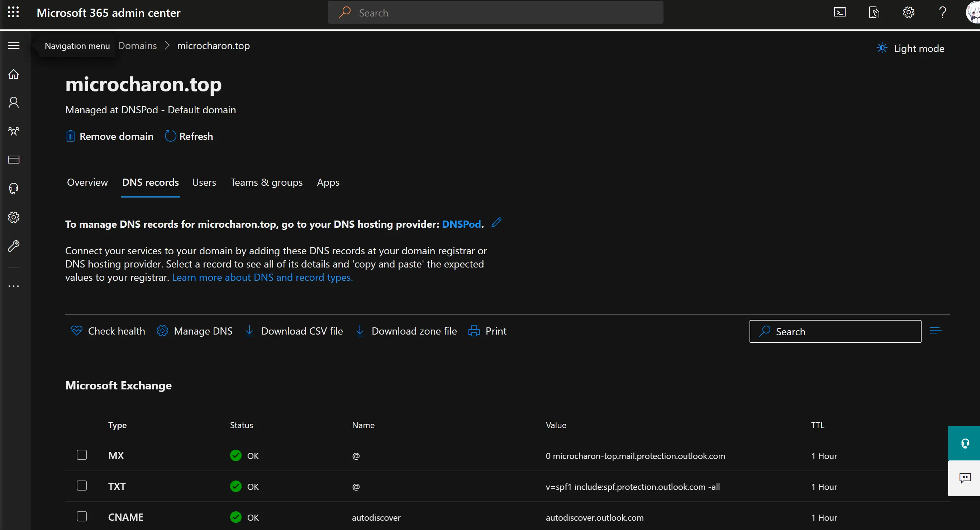Open the Setup wrench icon in sidebar
This screenshot has width=980, height=530.
click(14, 246)
